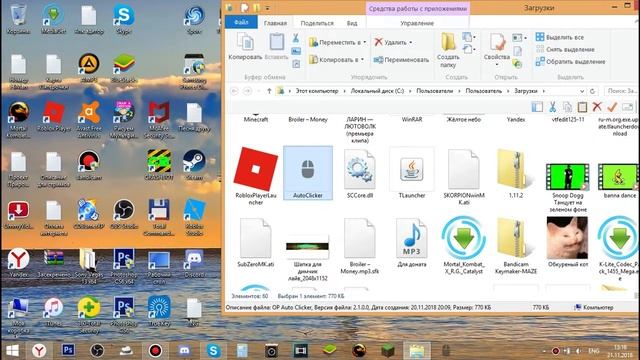The height and width of the screenshot is (360, 640).
Task: Refresh the Загрузки folder
Action: click(592, 91)
